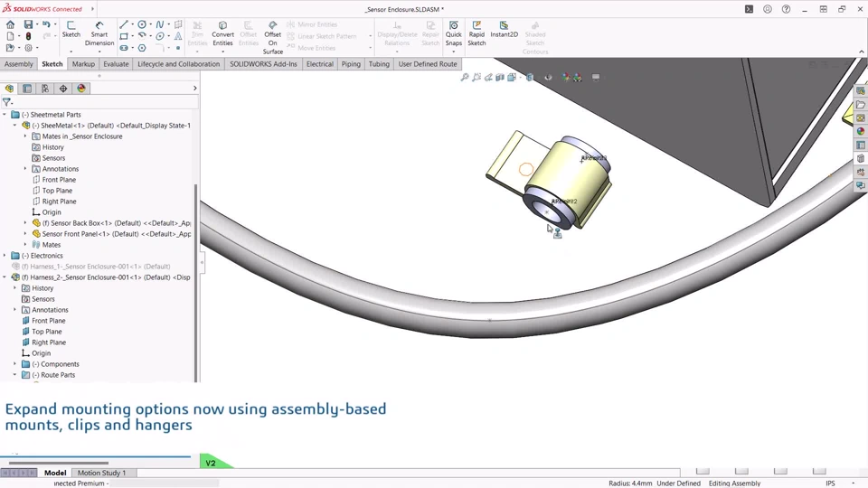Collapse the ribbon with the chevron arrow
The width and height of the screenshot is (868, 488).
pyautogui.click(x=862, y=52)
